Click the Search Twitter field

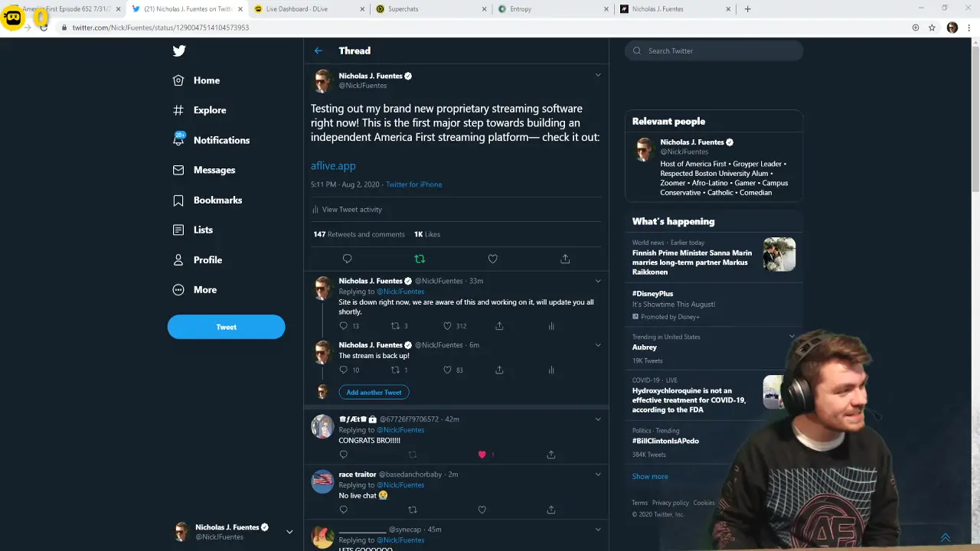click(x=713, y=51)
